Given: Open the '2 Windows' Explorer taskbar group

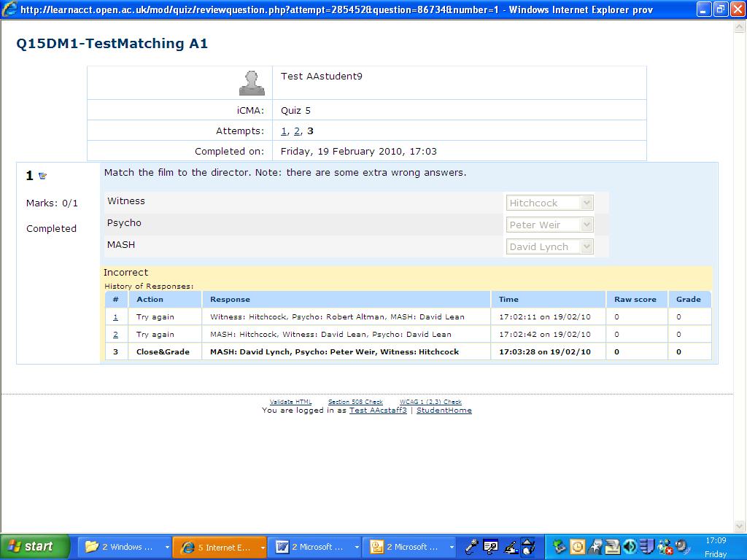Looking at the screenshot, I should click(x=124, y=547).
